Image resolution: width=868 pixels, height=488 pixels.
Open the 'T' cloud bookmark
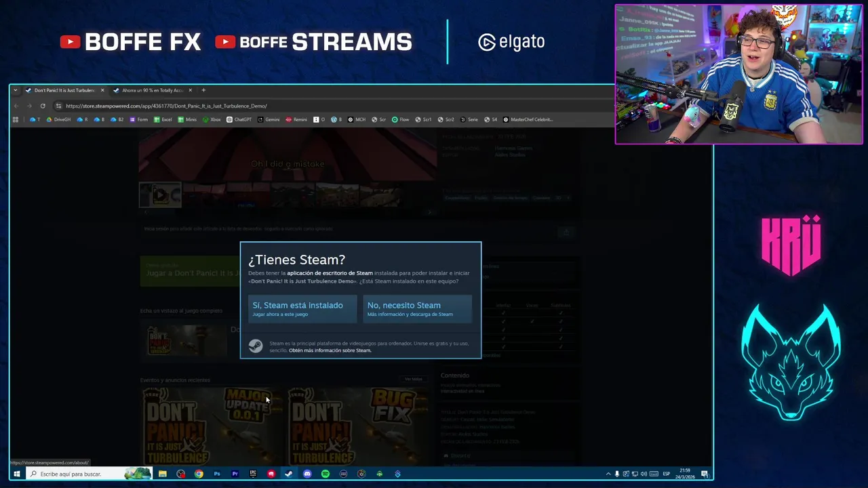click(35, 119)
